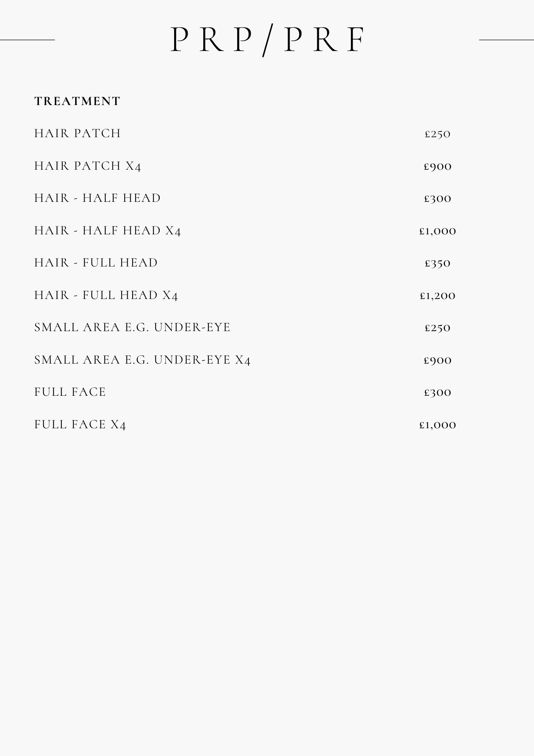Click the £1,200 price for Full Head X4
This screenshot has width=534, height=756.
click(438, 296)
